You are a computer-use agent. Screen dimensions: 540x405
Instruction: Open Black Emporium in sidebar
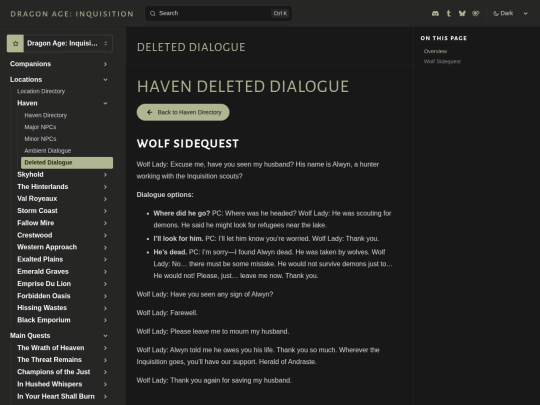click(x=44, y=320)
